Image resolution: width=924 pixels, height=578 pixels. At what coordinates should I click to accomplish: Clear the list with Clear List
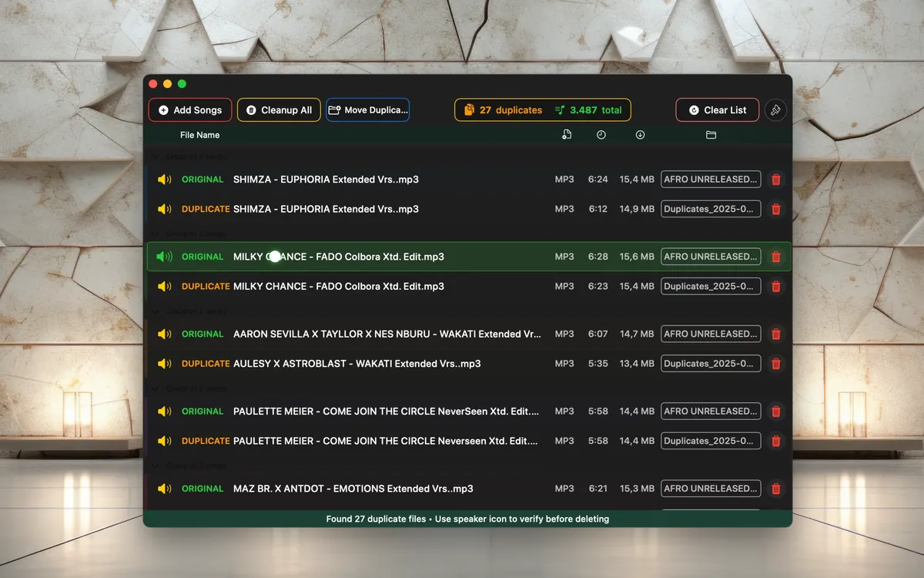[x=717, y=110]
